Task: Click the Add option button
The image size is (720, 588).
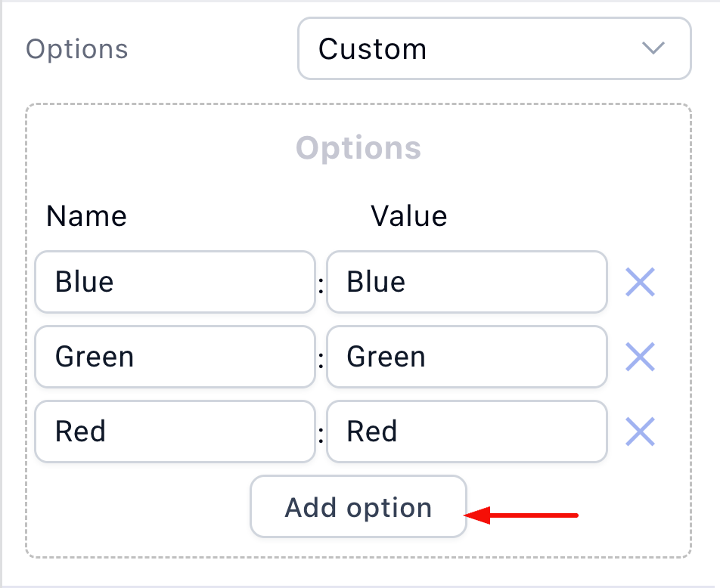Action: [358, 507]
